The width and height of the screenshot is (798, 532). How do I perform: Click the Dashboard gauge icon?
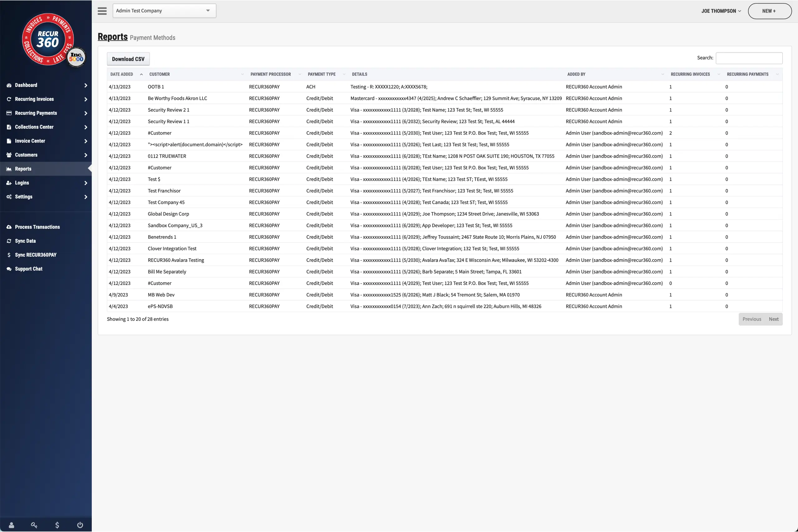tap(9, 85)
